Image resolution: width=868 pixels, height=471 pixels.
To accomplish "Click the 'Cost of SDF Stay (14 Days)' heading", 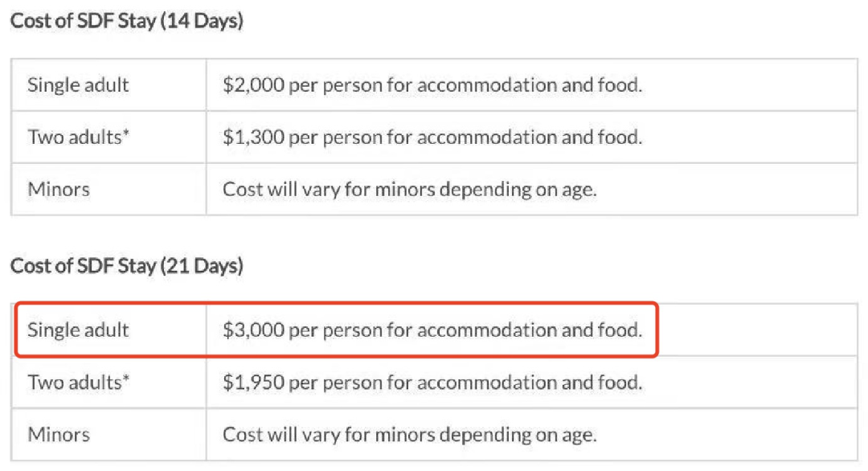I will (126, 21).
